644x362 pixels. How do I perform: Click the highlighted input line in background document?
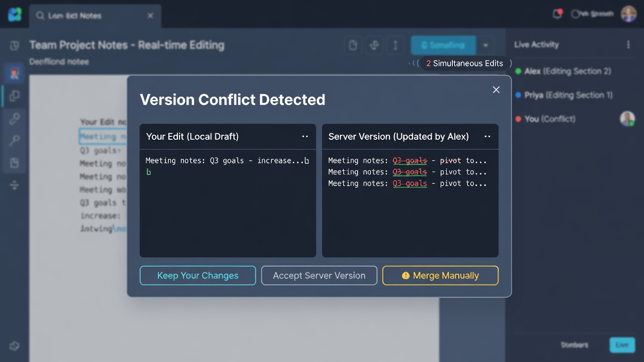pyautogui.click(x=103, y=136)
